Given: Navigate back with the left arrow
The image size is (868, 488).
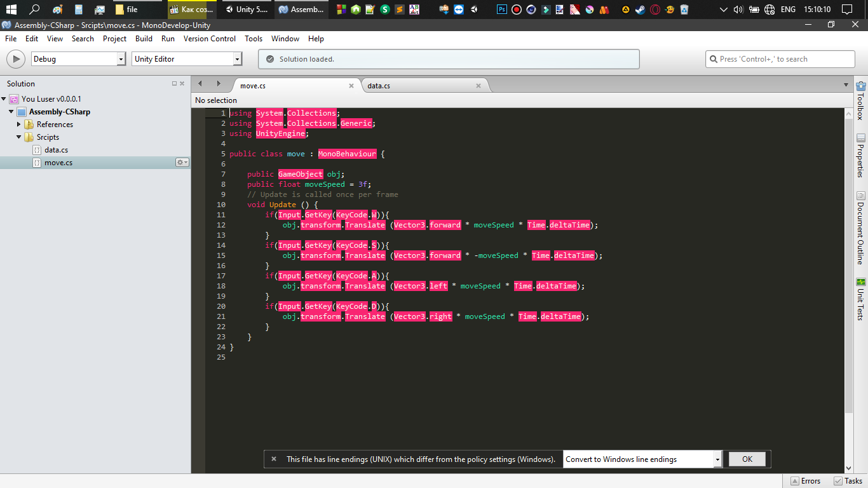Looking at the screenshot, I should (200, 84).
